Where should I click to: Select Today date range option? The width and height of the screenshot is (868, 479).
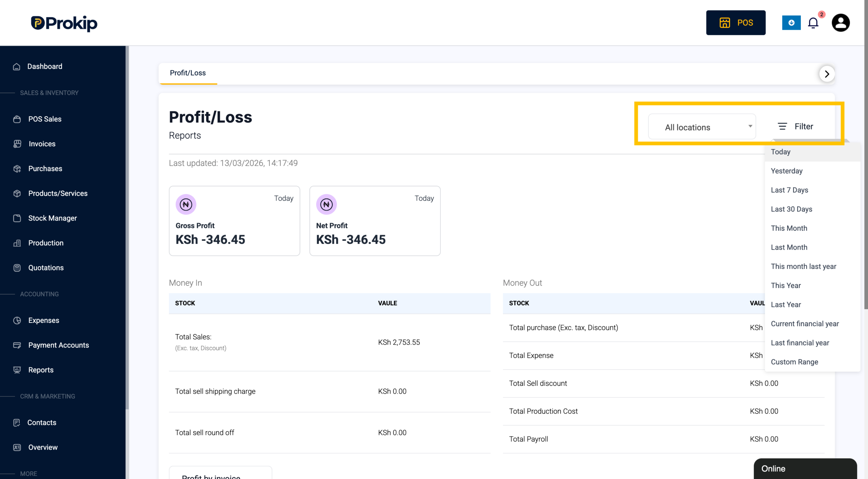(x=813, y=152)
